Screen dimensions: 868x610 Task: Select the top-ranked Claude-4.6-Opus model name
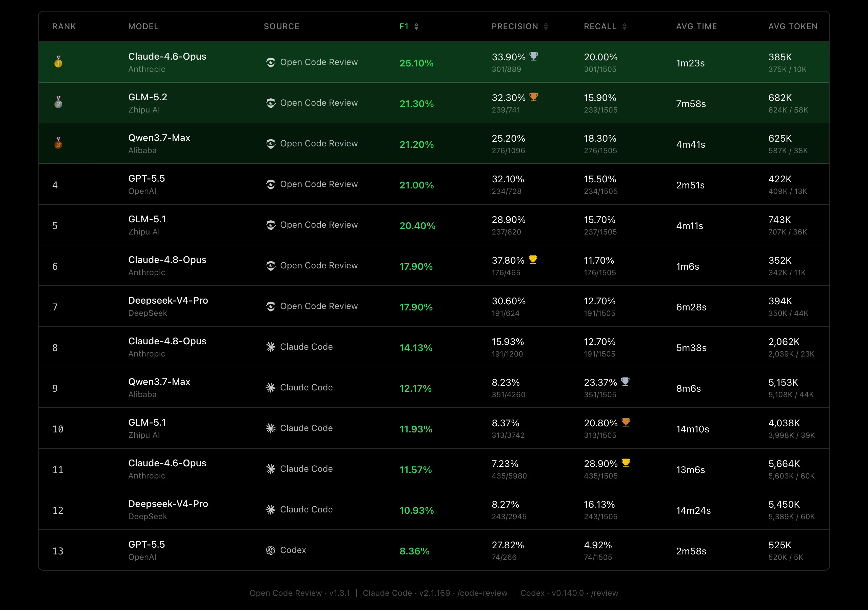167,57
